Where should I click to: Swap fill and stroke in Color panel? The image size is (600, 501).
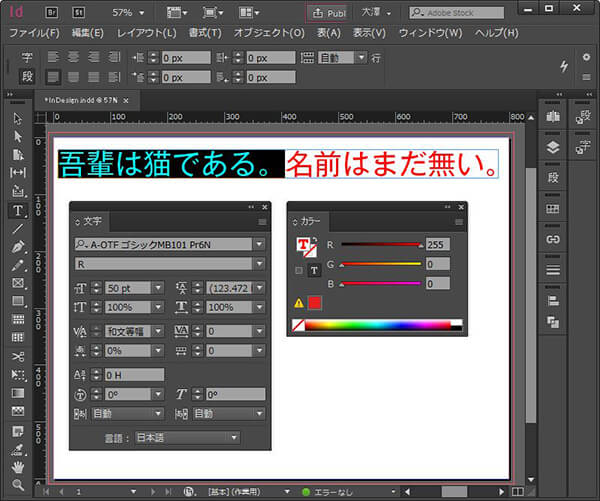314,240
